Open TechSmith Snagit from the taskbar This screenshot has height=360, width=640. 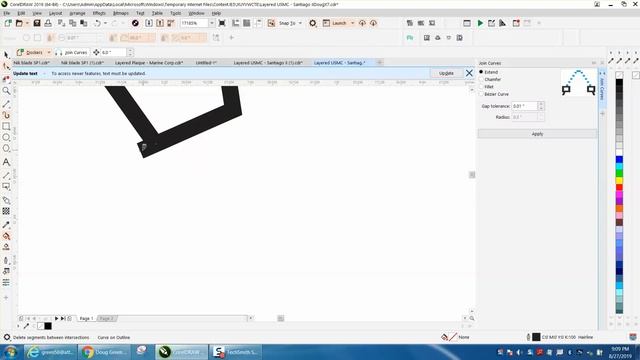(x=236, y=352)
